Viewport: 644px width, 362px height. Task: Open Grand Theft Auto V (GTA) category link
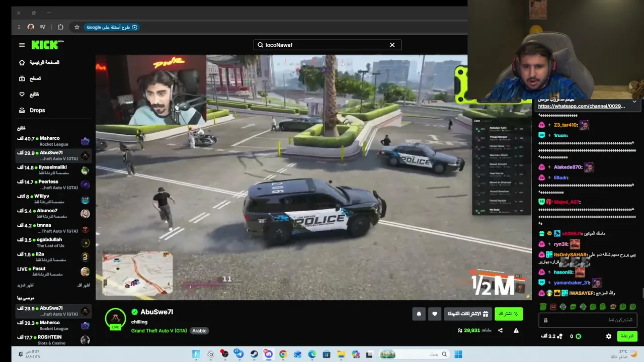[159, 330]
